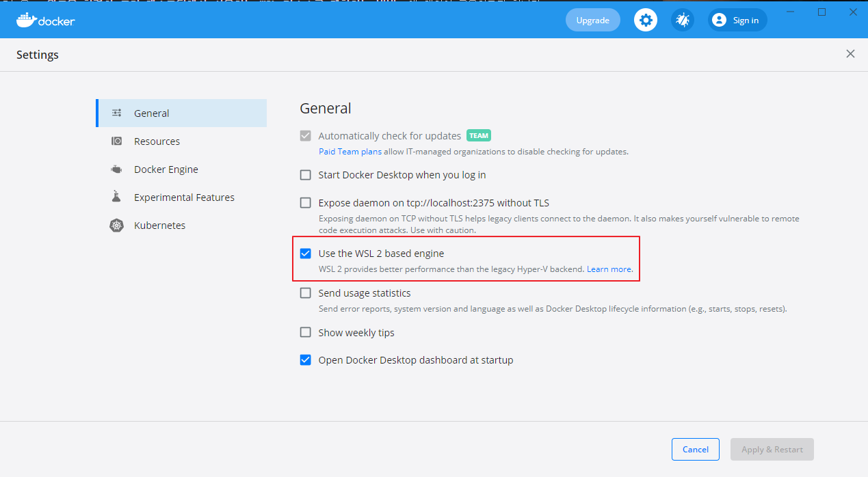Click the Docker Engine whale icon
This screenshot has height=477, width=868.
117,169
